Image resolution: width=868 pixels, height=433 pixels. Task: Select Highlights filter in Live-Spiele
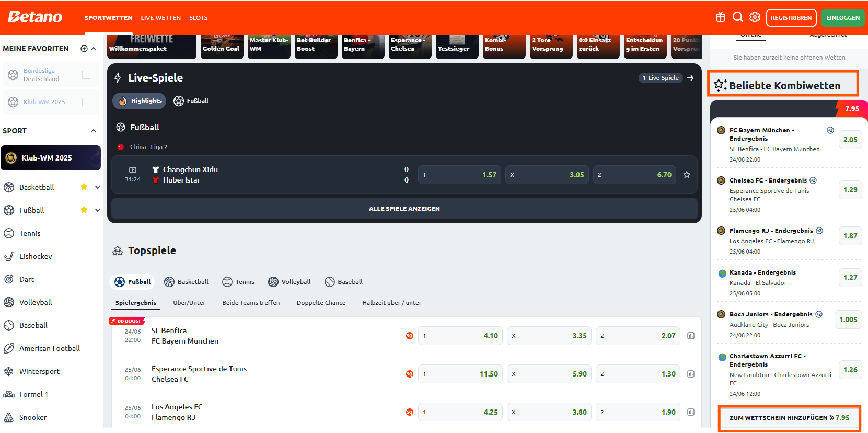pyautogui.click(x=140, y=101)
